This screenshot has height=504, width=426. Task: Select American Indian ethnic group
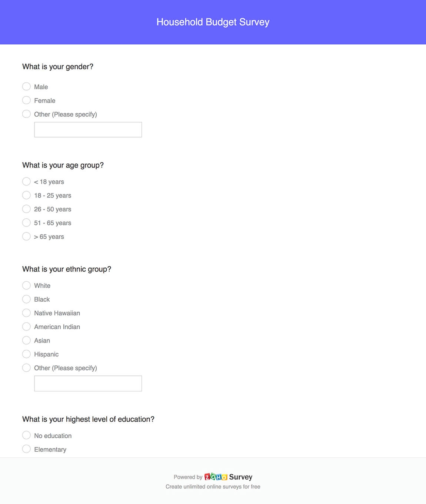point(26,326)
